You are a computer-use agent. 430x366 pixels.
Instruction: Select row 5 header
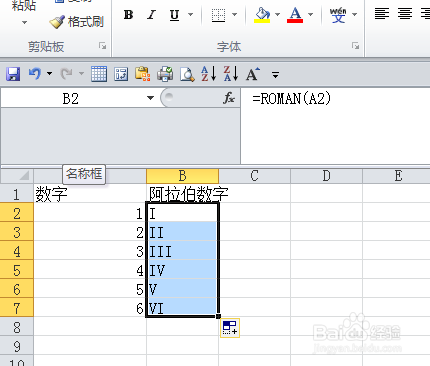pos(17,269)
